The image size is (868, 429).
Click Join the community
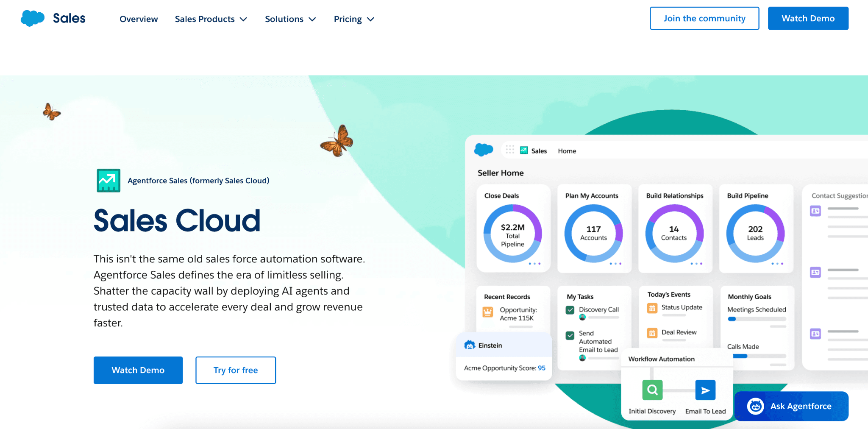(704, 18)
